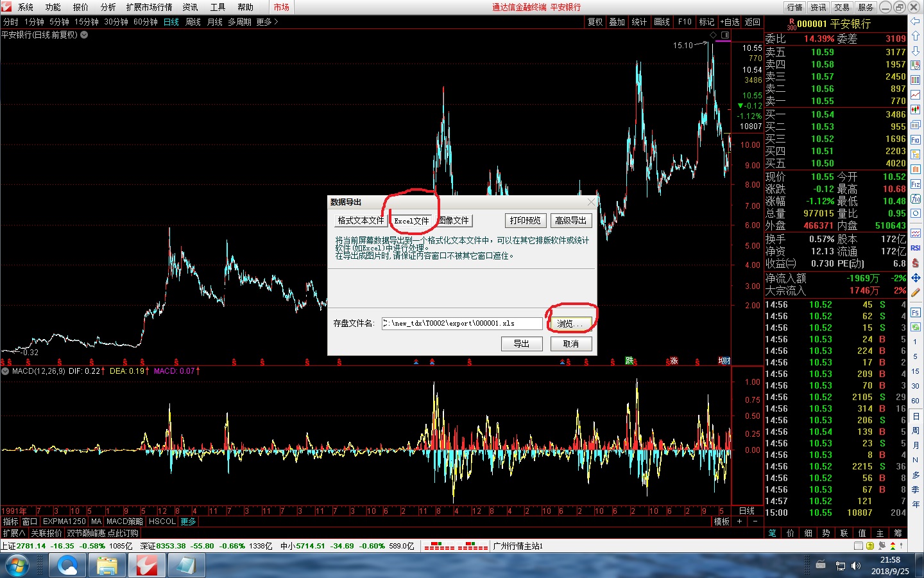Click the F10 company info sidebar icon

click(916, 139)
